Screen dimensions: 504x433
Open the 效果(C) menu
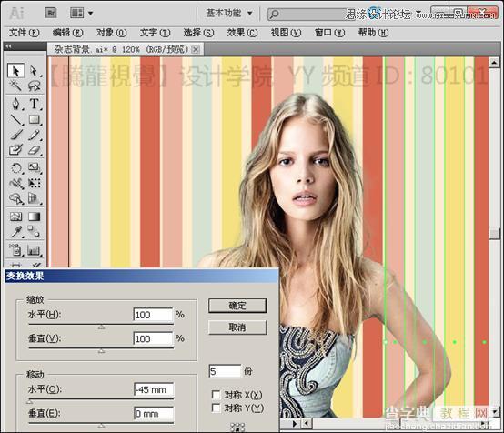point(242,33)
